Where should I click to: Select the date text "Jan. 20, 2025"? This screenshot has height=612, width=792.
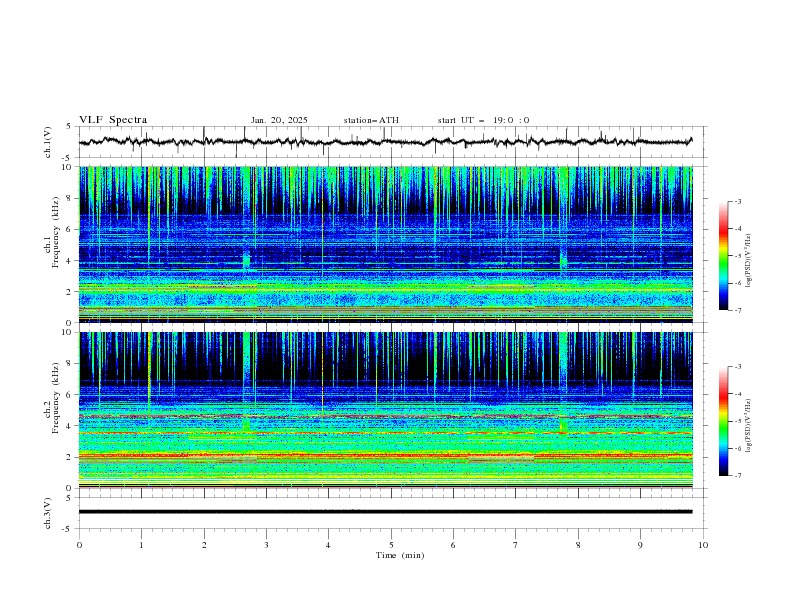(x=279, y=120)
